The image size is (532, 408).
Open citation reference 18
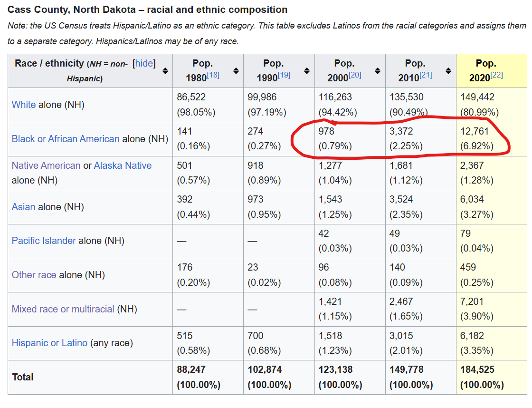(x=214, y=75)
